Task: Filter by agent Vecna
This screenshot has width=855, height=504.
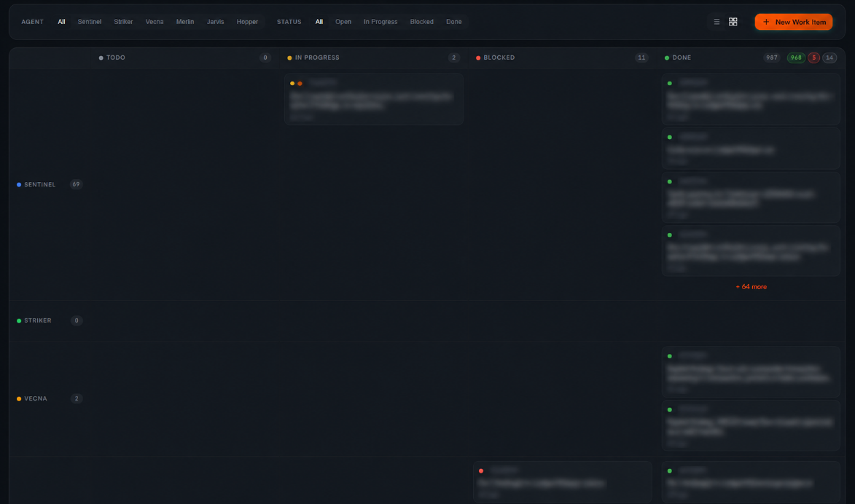Action: 155,22
